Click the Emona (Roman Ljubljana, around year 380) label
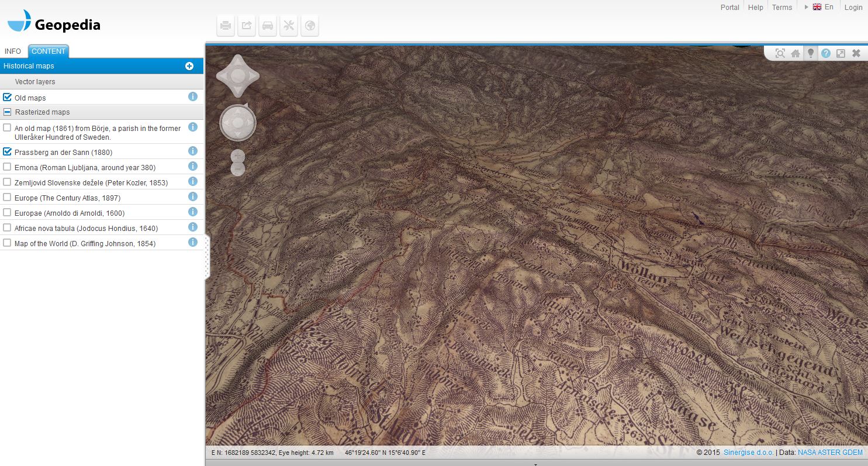868x466 pixels. (85, 167)
